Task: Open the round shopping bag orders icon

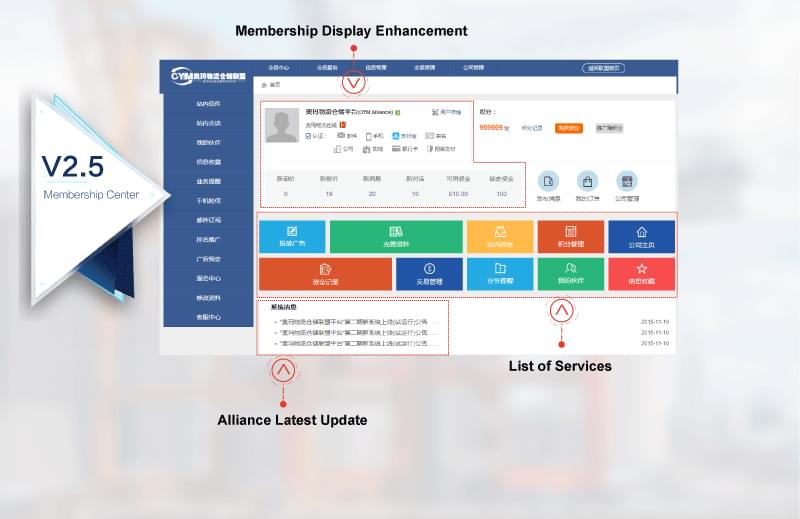Action: pyautogui.click(x=587, y=181)
